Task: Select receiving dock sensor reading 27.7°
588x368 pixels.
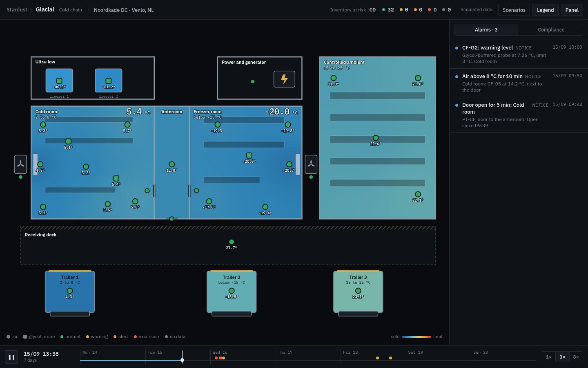Action: [232, 242]
